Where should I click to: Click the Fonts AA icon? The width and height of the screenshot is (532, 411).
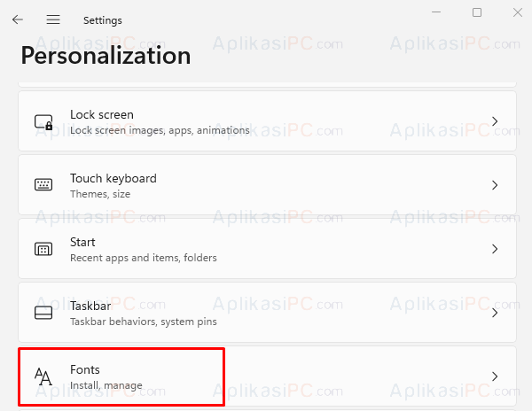[x=43, y=376]
